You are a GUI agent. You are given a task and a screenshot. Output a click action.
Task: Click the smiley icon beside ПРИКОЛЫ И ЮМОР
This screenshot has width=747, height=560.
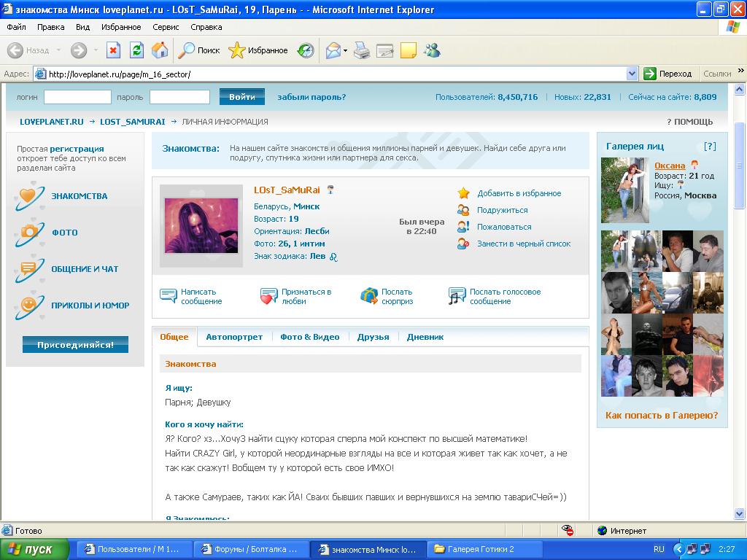click(29, 306)
